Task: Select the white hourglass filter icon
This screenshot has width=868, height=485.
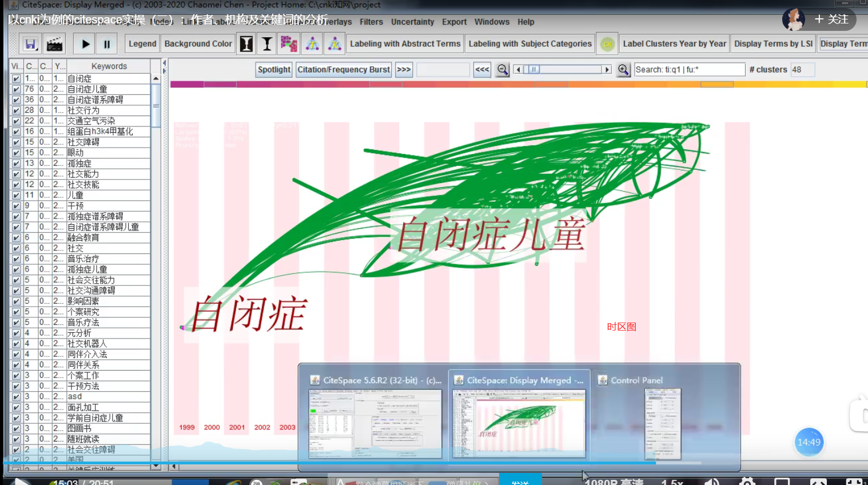Action: tap(266, 43)
